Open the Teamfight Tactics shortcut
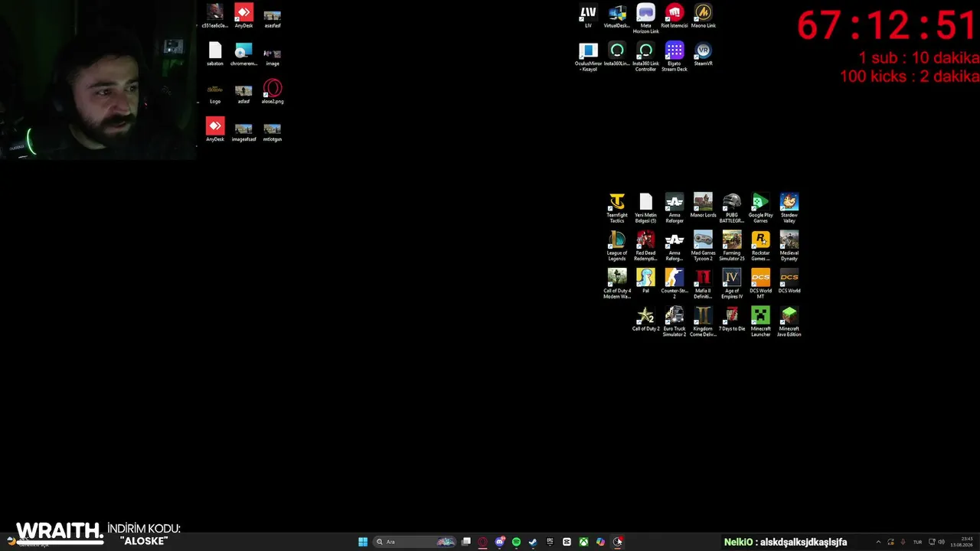 (617, 208)
